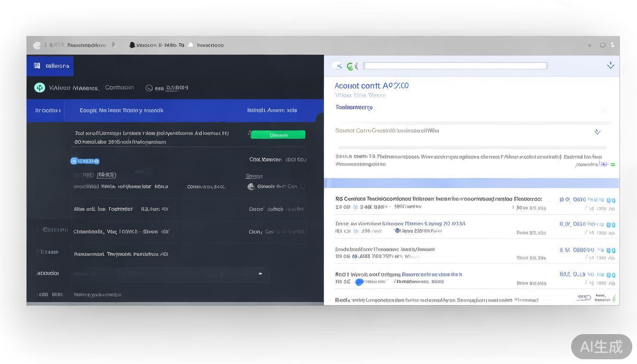Click the blue progress pill in the fourth result
Viewport: 637px width, 364px height.
point(359,281)
